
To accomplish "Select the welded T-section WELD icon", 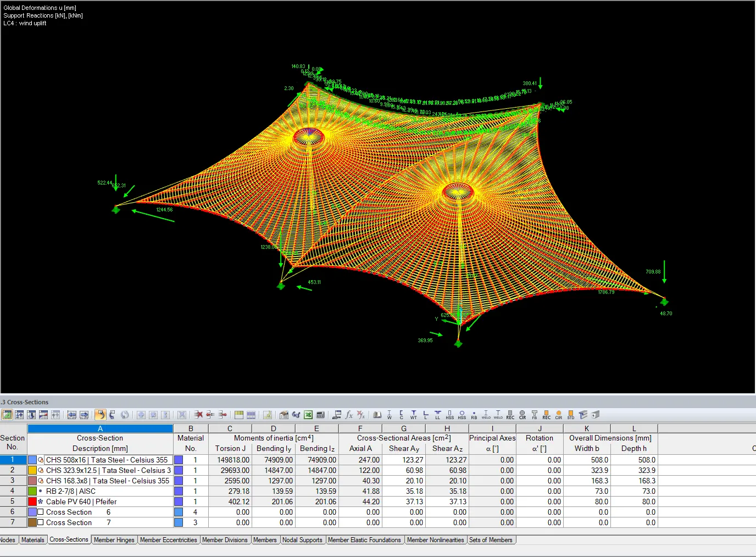I will (x=498, y=415).
